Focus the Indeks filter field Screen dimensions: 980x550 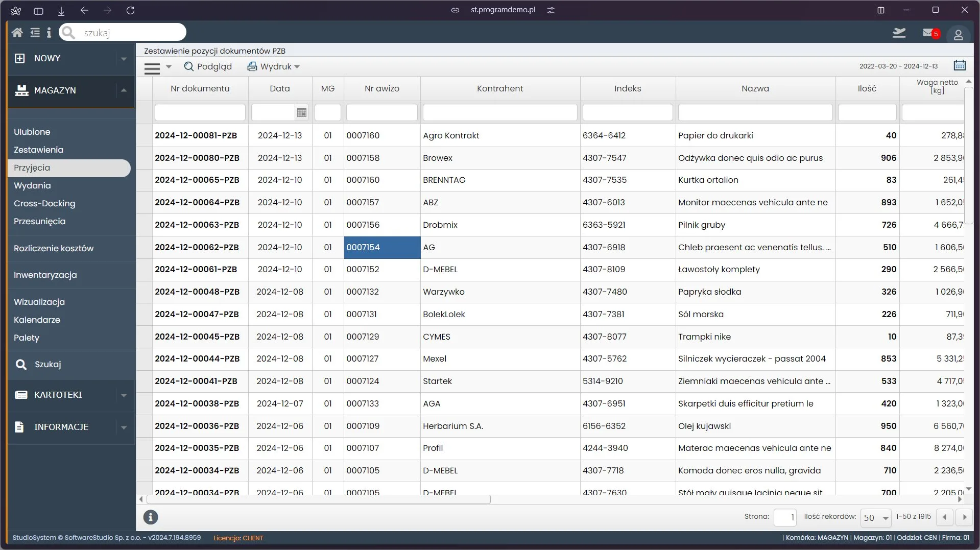[628, 112]
